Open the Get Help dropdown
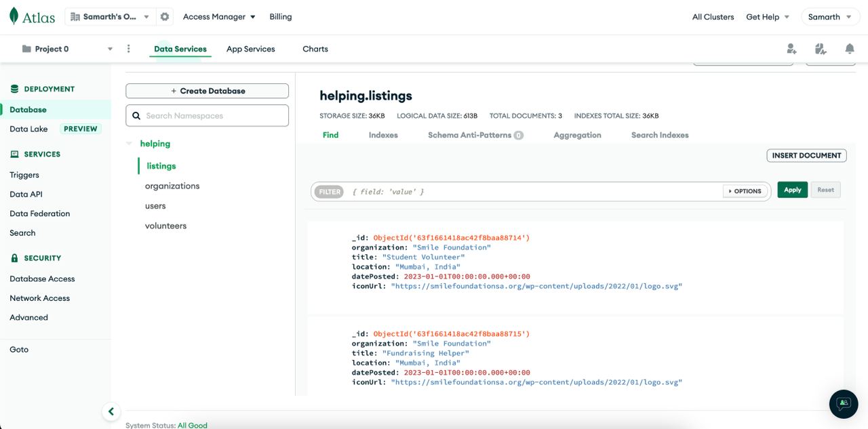868x429 pixels. pos(768,17)
